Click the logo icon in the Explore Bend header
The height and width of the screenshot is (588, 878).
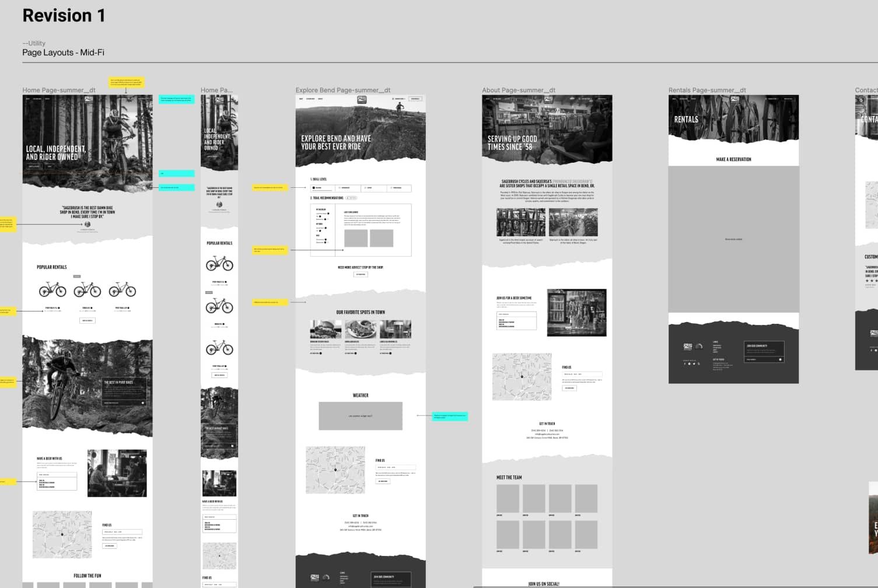click(362, 99)
